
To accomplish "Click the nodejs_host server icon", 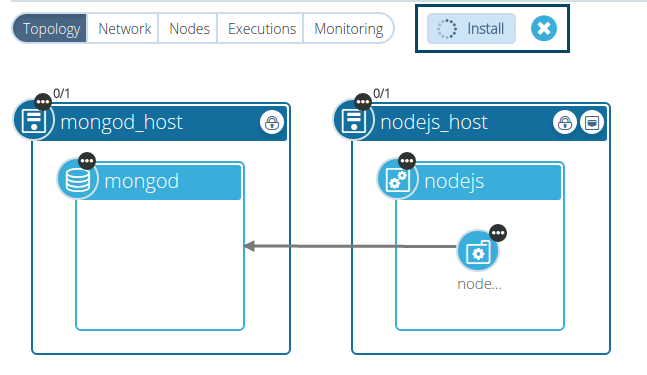I will pos(354,121).
